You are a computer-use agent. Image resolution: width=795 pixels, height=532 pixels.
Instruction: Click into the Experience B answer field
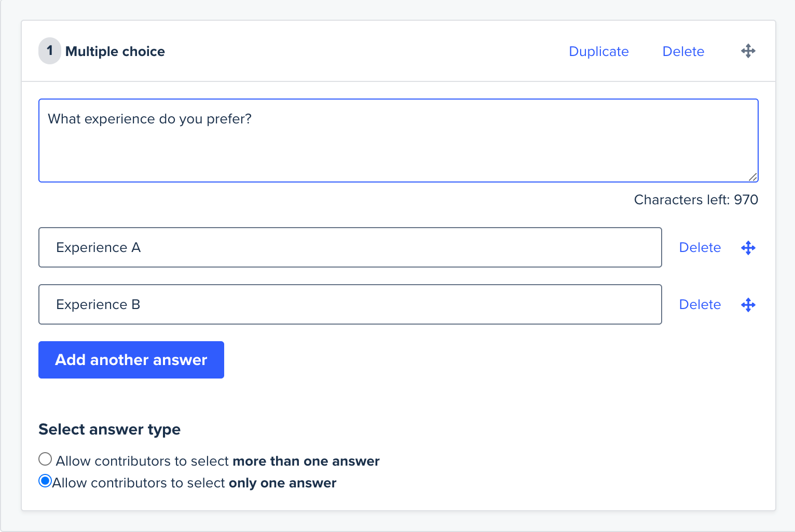(x=350, y=304)
